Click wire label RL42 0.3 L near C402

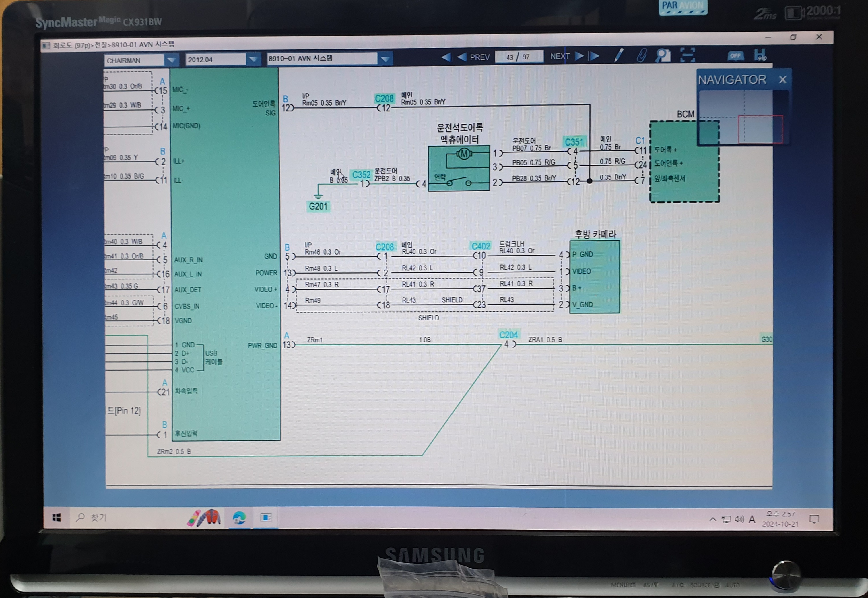[515, 267]
